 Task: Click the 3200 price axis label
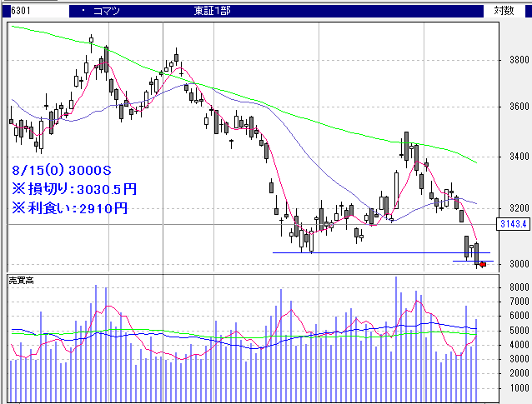[x=517, y=208]
